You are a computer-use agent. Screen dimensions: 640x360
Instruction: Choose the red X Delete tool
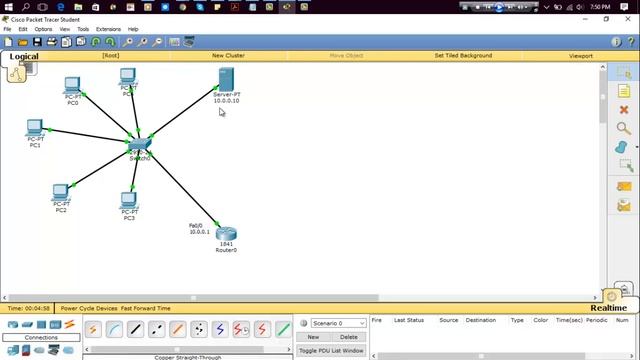point(624,110)
